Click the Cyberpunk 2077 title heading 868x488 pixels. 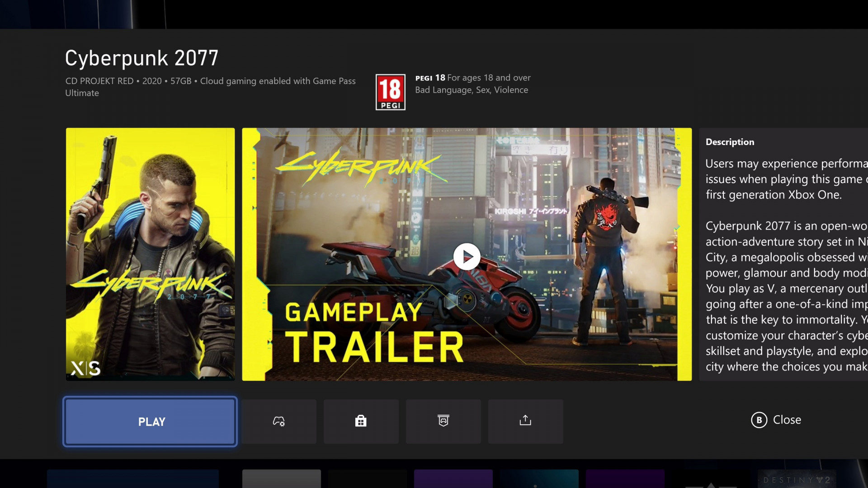(142, 58)
